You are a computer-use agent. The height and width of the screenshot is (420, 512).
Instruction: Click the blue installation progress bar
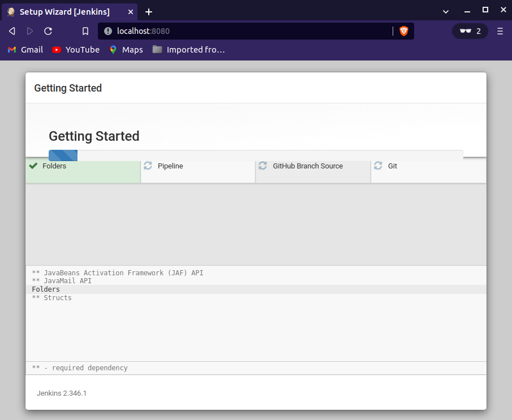tap(63, 155)
